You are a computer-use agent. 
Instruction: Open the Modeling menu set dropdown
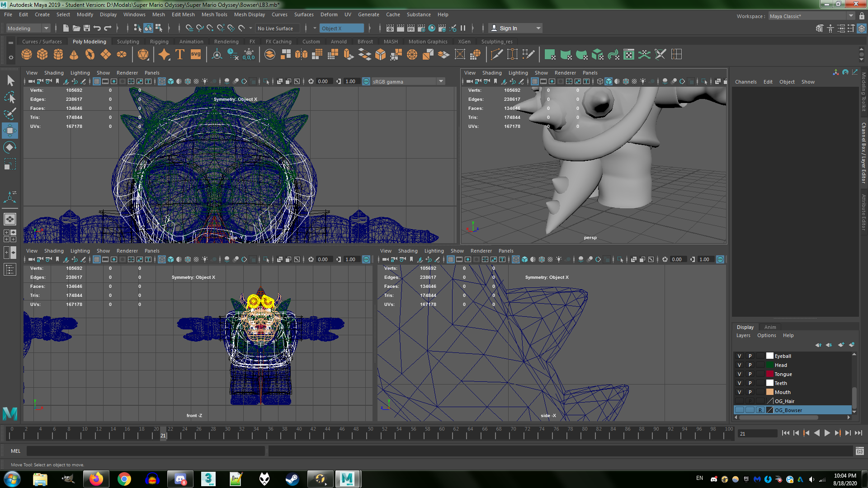28,28
